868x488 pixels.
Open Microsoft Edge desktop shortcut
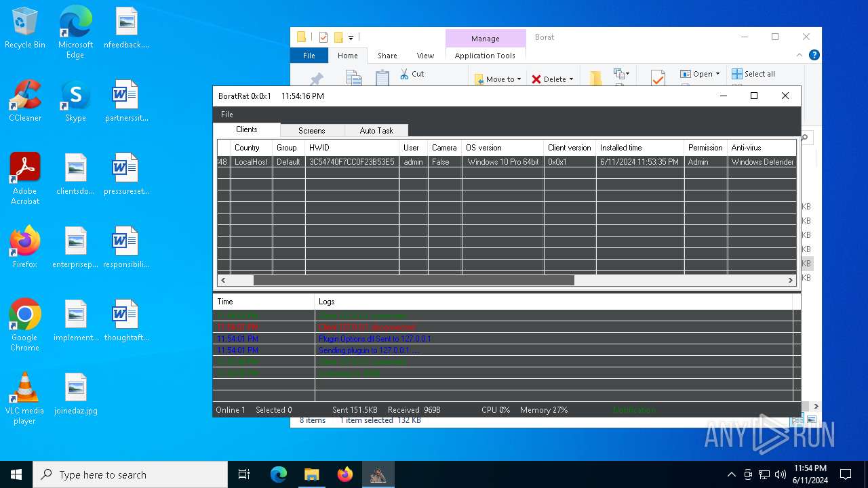click(x=75, y=33)
